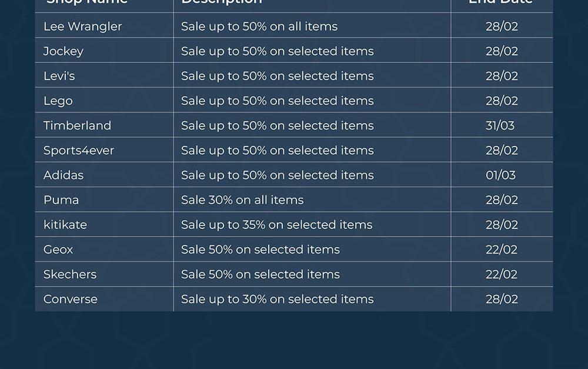Select the Sports4ever shop name
This screenshot has height=369, width=588.
[79, 150]
